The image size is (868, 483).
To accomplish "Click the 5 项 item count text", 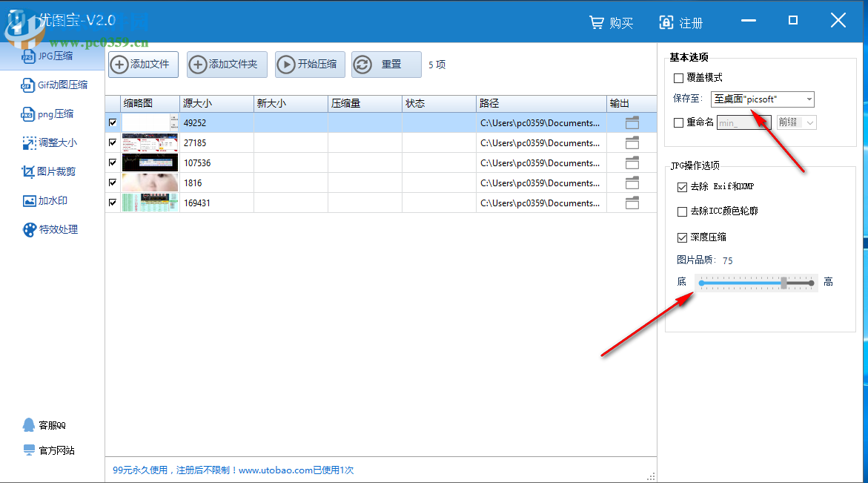I will (437, 65).
